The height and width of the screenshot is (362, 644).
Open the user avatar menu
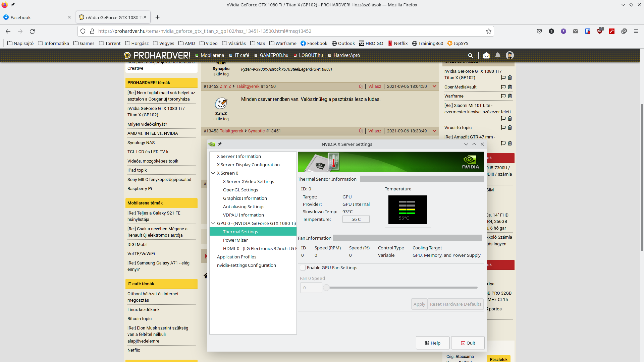510,55
